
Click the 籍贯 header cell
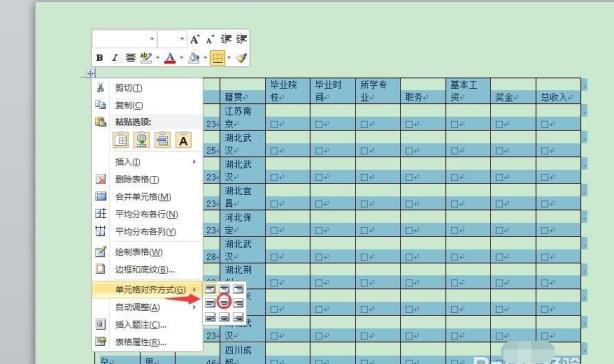point(243,91)
